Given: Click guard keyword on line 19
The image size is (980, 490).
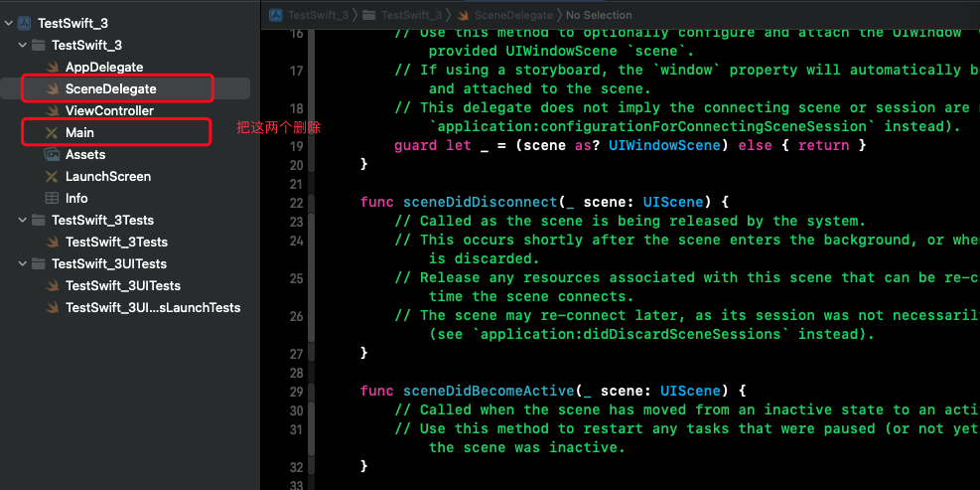Looking at the screenshot, I should click(x=416, y=146).
